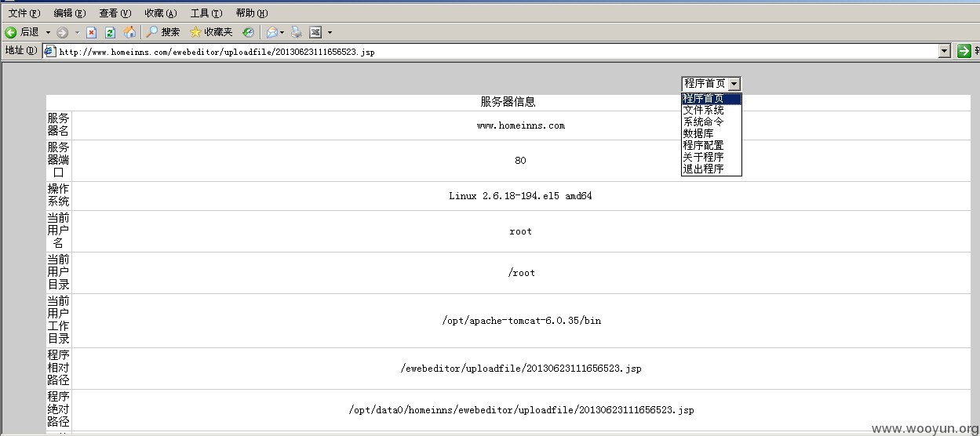Click the port value 80
The height and width of the screenshot is (436, 980).
coord(520,161)
